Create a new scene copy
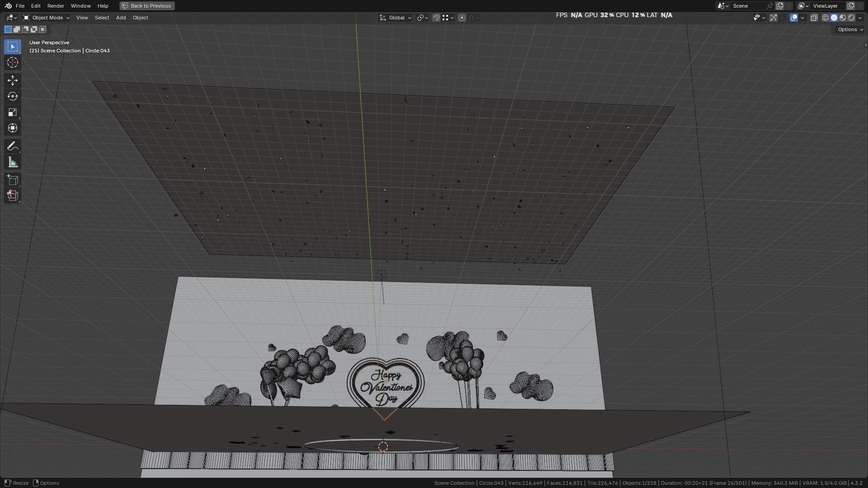The width and height of the screenshot is (868, 488). (x=780, y=6)
